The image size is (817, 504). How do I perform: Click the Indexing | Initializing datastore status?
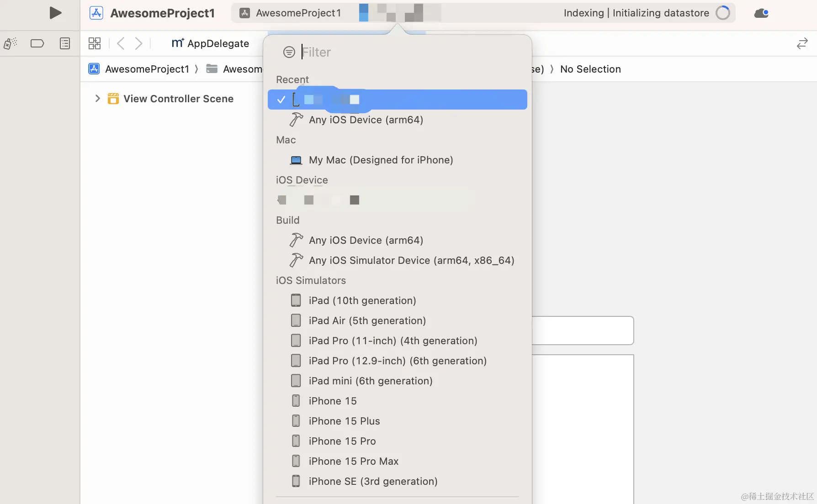(636, 13)
